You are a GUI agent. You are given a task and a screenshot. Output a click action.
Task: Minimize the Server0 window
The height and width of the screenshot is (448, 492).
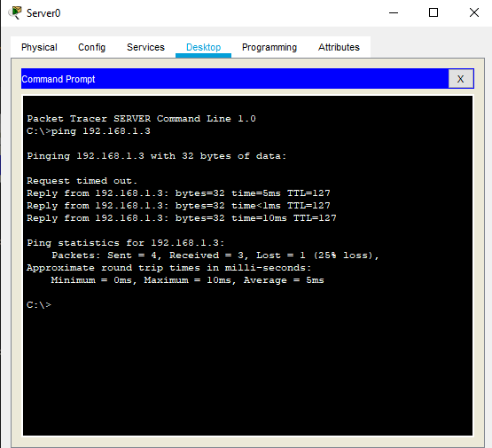(x=394, y=13)
